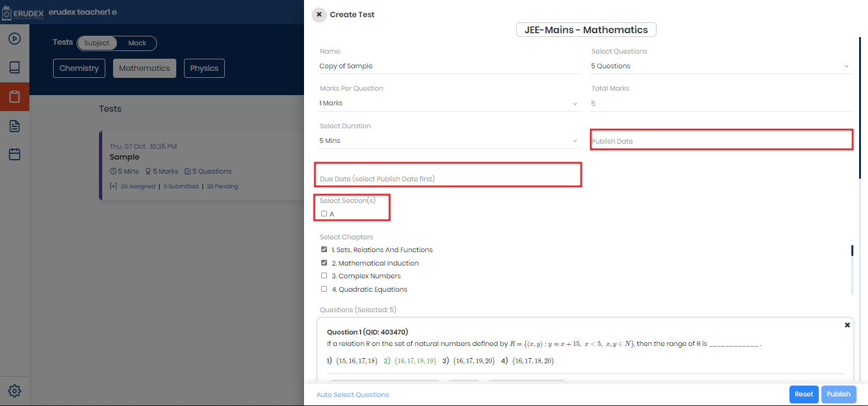Open the Marks Per Question dropdown

[450, 103]
